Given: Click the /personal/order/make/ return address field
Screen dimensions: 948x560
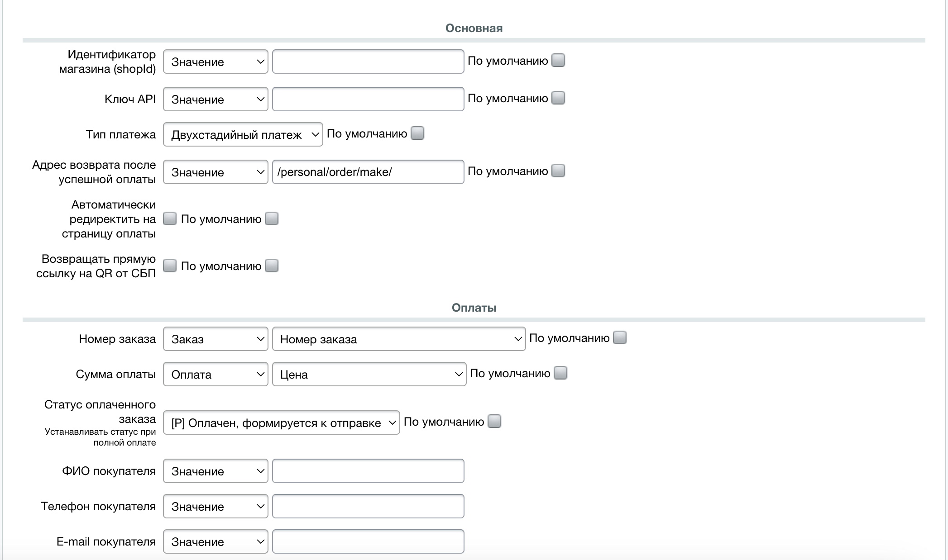Looking at the screenshot, I should click(368, 172).
